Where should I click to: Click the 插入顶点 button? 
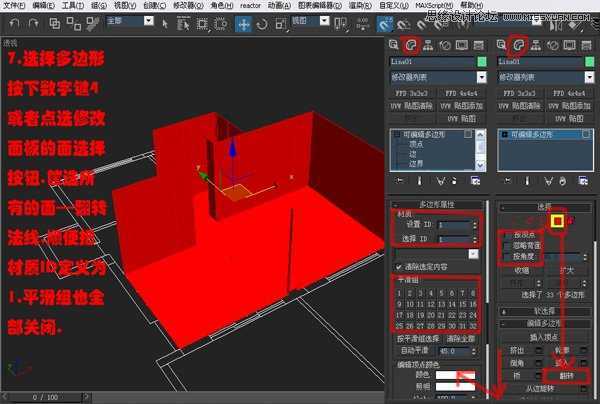544,337
